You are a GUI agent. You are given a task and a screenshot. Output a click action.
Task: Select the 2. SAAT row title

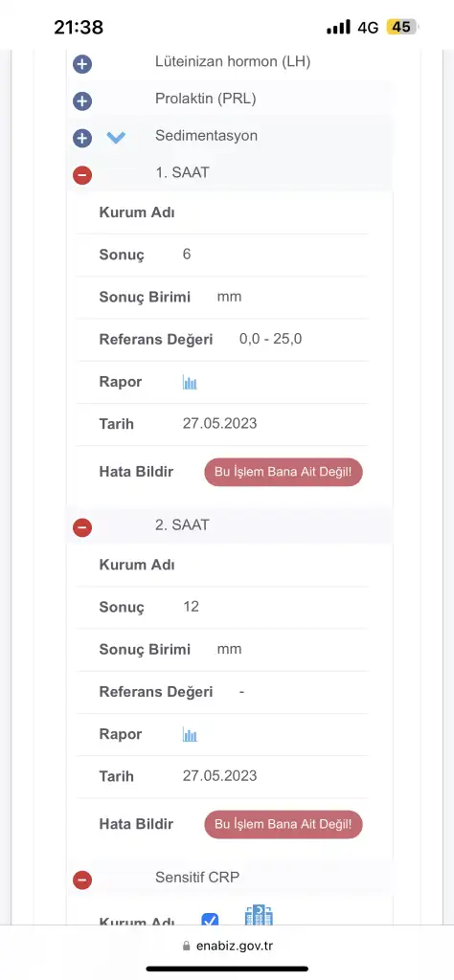pos(182,525)
